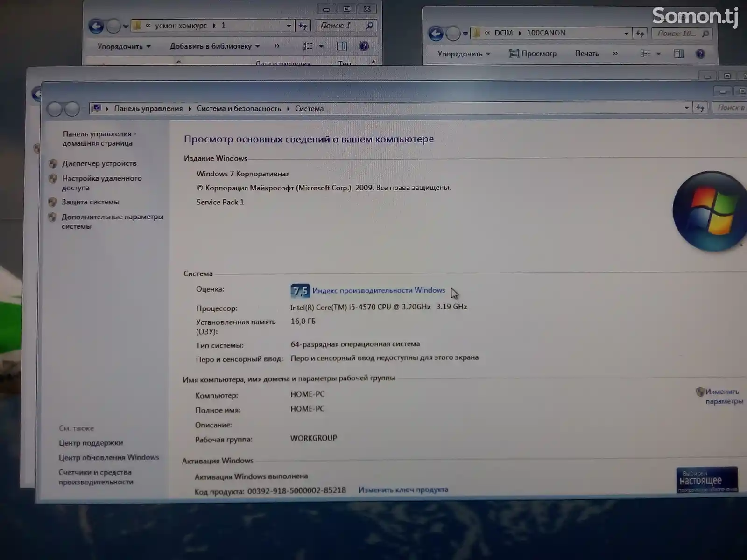Open recent locations dropdown in 100CANON window
Screen dimensions: 747x560
coord(465,34)
